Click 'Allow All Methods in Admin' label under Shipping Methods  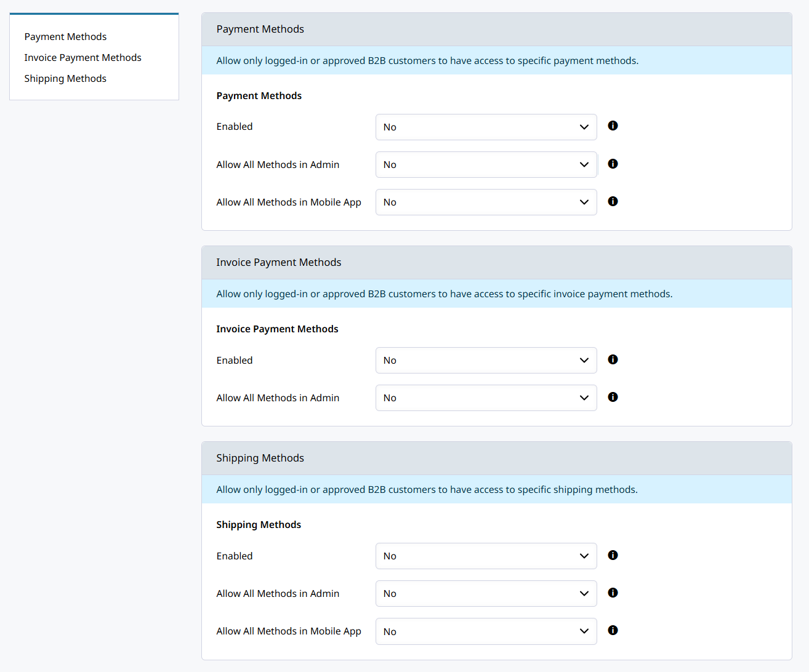pyautogui.click(x=278, y=593)
